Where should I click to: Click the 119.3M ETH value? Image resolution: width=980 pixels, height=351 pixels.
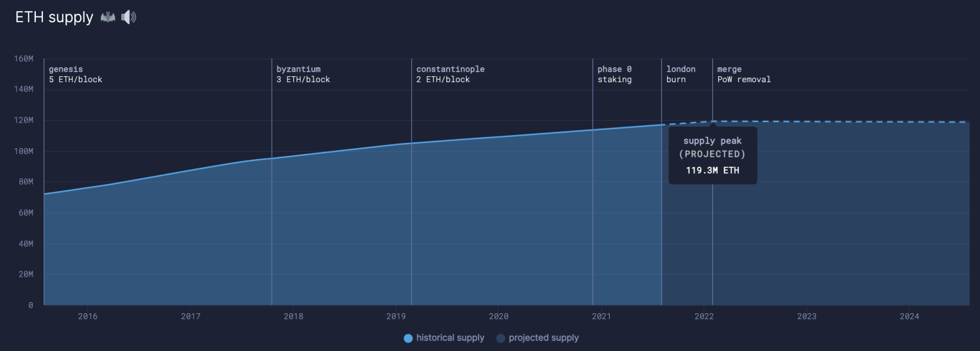point(712,171)
